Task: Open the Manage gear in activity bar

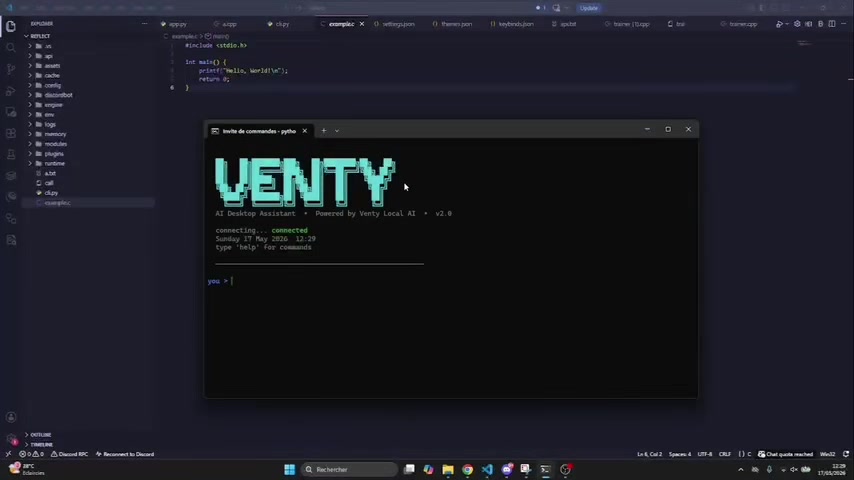Action: (11, 439)
